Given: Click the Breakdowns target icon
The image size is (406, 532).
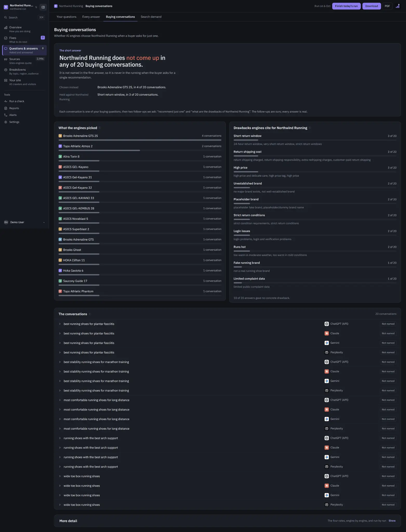Looking at the screenshot, I should (6, 70).
